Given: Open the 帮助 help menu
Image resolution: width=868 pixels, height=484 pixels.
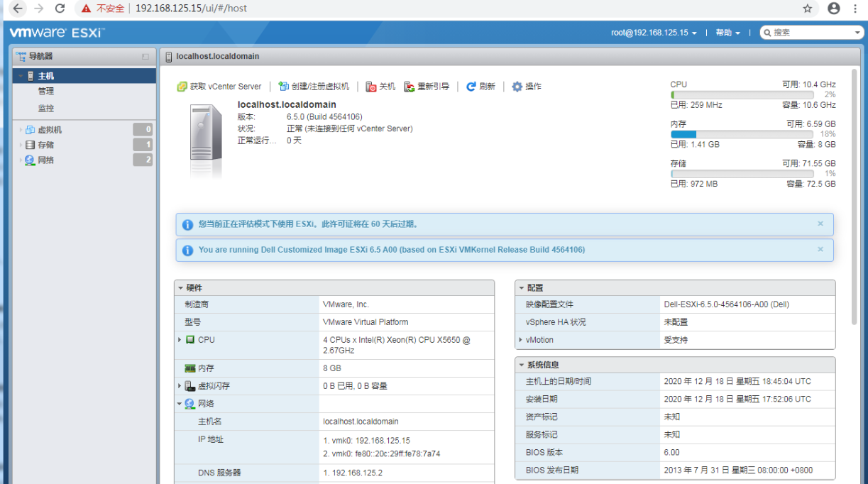Looking at the screenshot, I should [x=727, y=33].
